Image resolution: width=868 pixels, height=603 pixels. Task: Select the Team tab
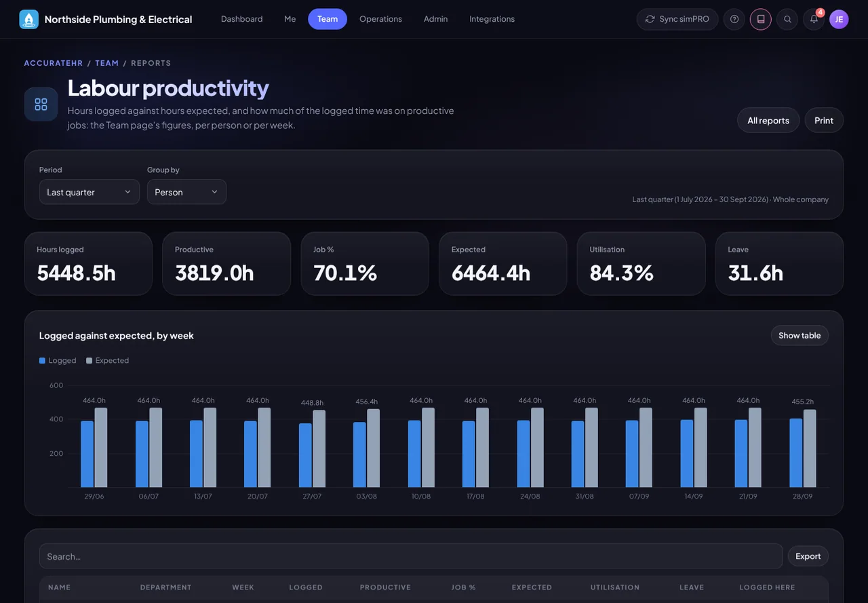pyautogui.click(x=328, y=19)
